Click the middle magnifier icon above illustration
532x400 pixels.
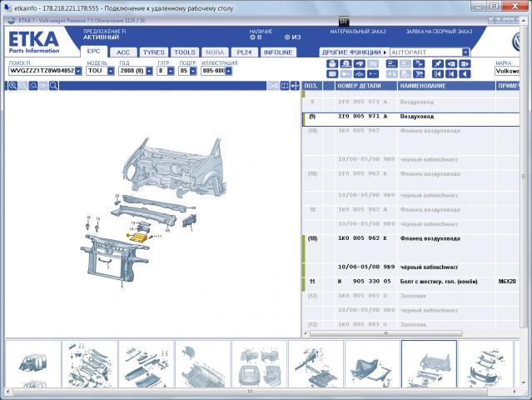coord(33,86)
